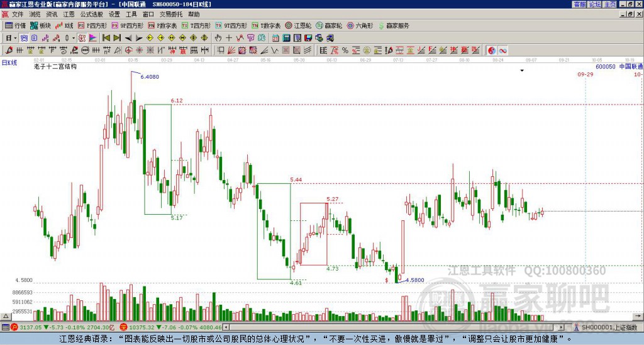Click the 6.4080 high price label

click(x=150, y=77)
